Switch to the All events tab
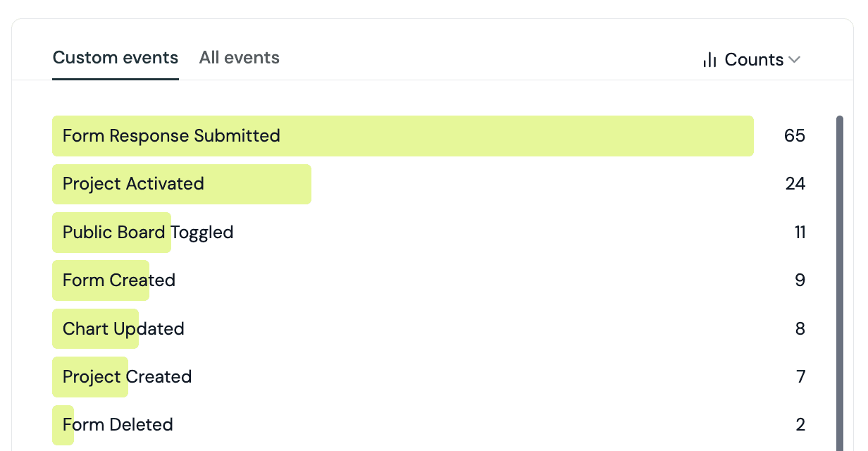Viewport: 868px width, 451px height. click(240, 58)
